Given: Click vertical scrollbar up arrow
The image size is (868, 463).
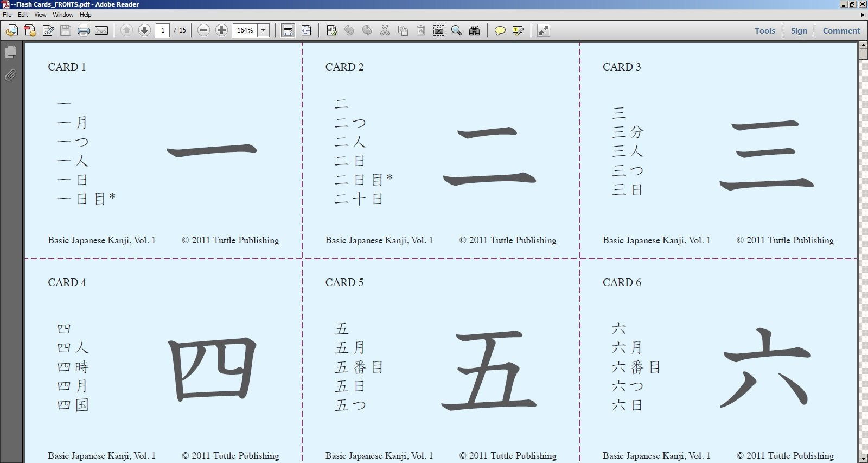Looking at the screenshot, I should pos(863,45).
